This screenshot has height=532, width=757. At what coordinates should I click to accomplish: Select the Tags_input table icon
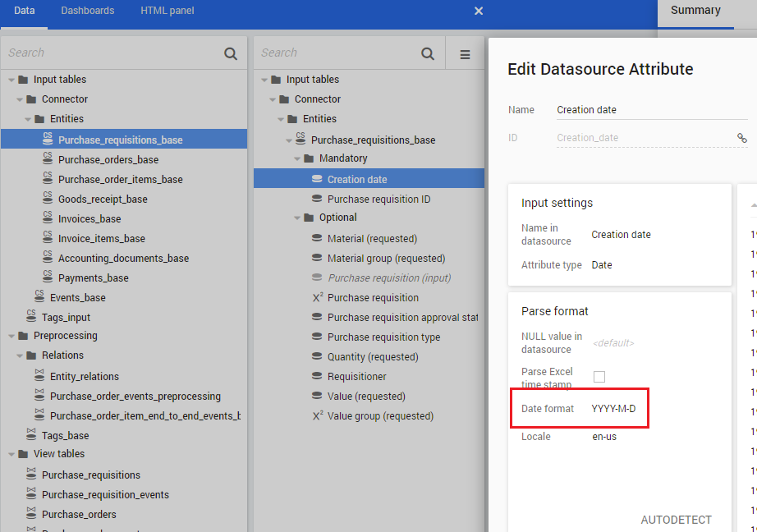pyautogui.click(x=31, y=317)
